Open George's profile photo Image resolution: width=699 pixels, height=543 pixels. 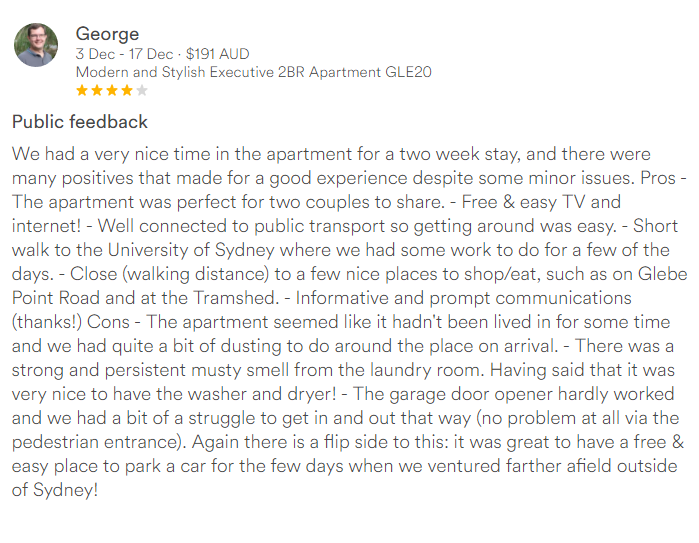pyautogui.click(x=36, y=45)
